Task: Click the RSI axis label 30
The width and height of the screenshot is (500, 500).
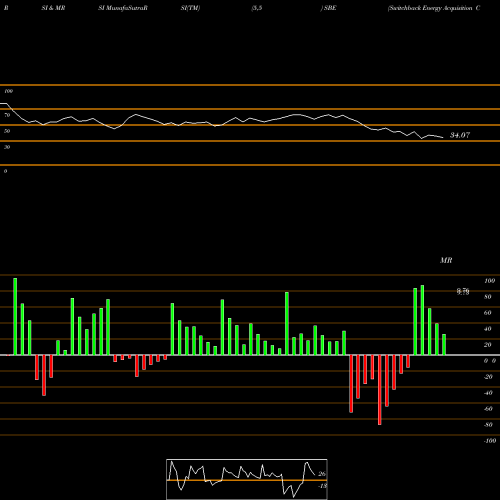Action: (7, 147)
